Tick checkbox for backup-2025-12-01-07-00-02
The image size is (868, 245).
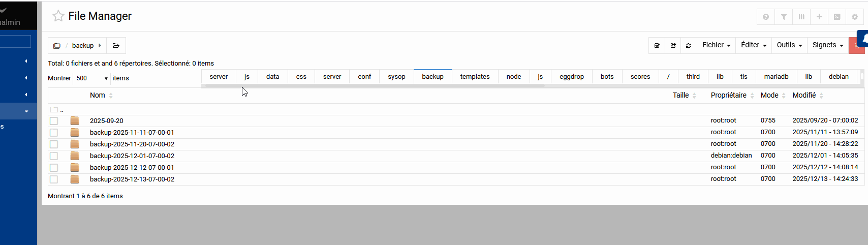54,156
